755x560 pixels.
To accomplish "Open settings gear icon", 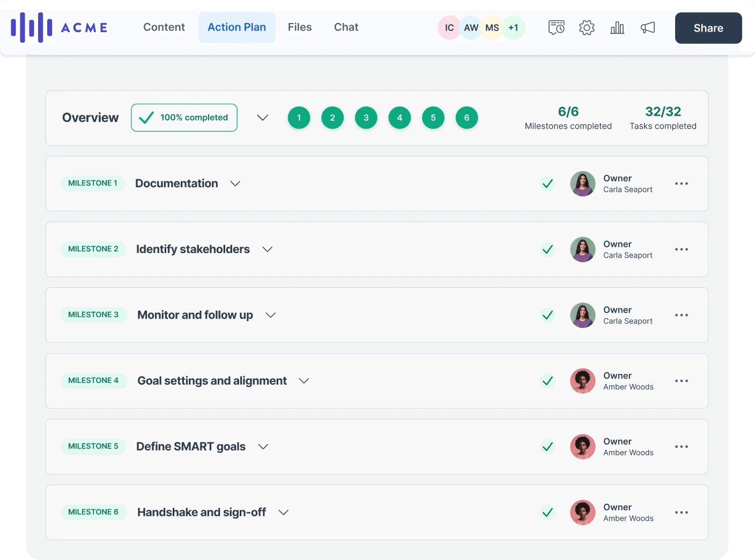I will (587, 27).
